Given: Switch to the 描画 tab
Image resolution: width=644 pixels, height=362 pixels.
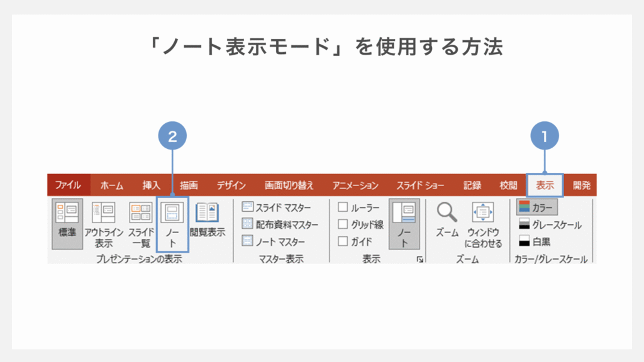Looking at the screenshot, I should coord(189,185).
